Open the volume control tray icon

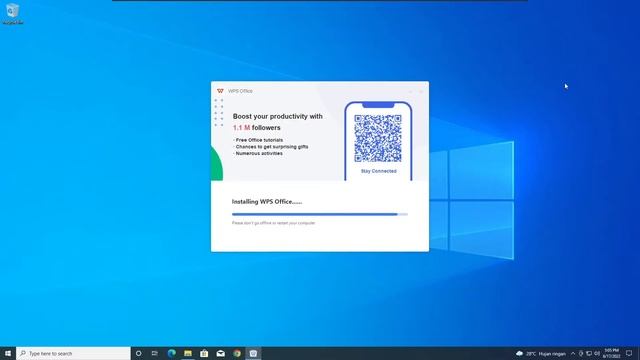(x=597, y=353)
